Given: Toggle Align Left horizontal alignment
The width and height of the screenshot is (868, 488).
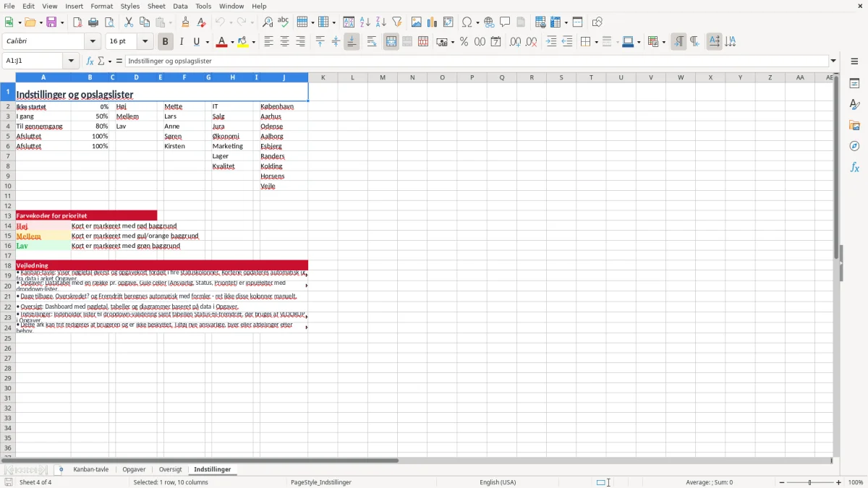Looking at the screenshot, I should click(269, 42).
